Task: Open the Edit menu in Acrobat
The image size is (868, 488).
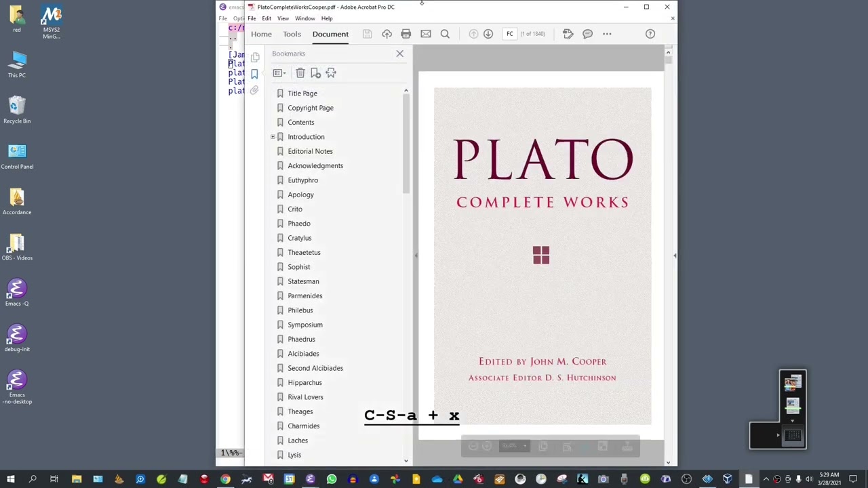Action: [x=267, y=18]
